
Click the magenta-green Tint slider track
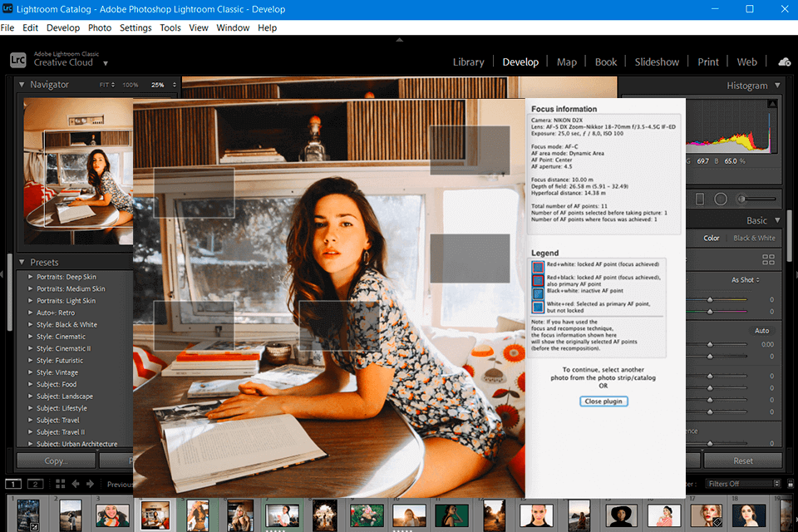[717, 312]
